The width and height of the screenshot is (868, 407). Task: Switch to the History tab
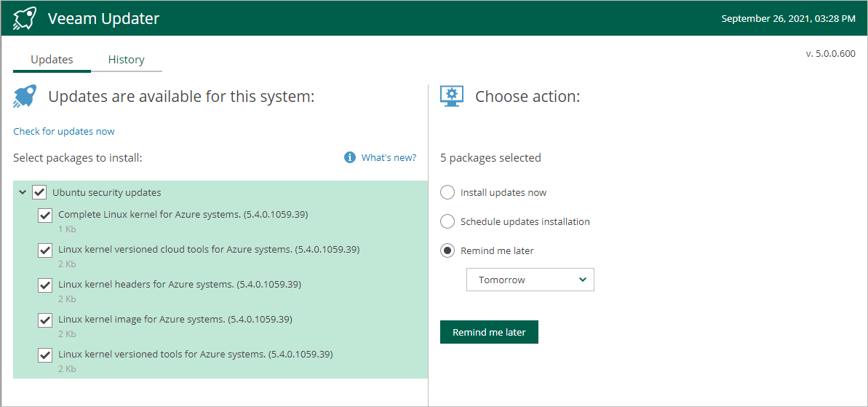[x=126, y=60]
